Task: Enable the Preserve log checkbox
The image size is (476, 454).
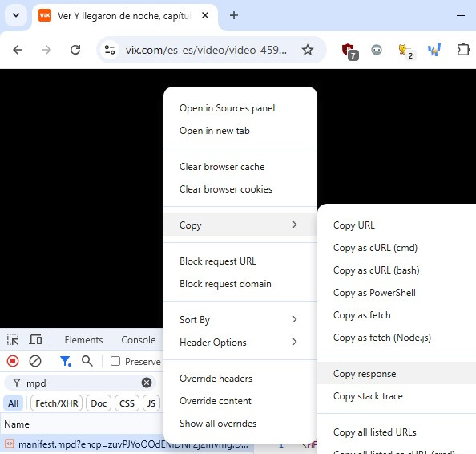Action: point(115,361)
